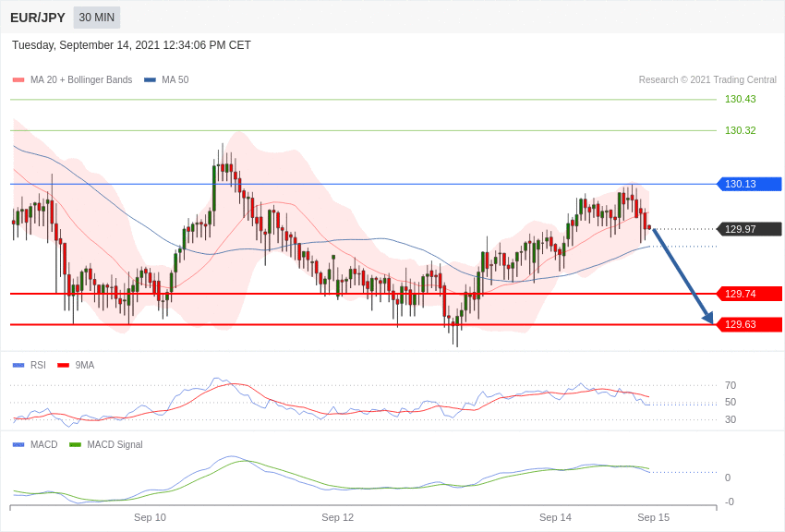Click the MACD legend swatch
The image size is (785, 532).
pyautogui.click(x=18, y=444)
